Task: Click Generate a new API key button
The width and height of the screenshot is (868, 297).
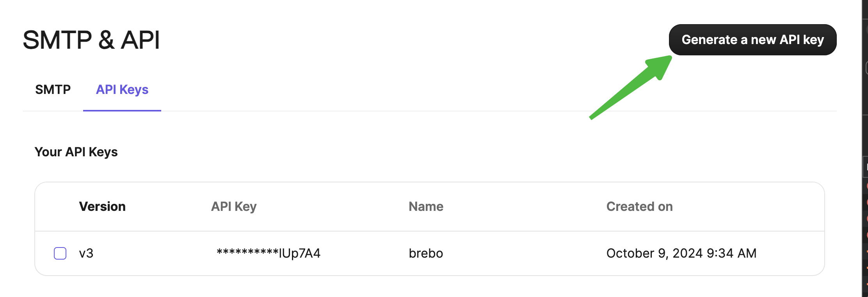Action: (x=752, y=40)
